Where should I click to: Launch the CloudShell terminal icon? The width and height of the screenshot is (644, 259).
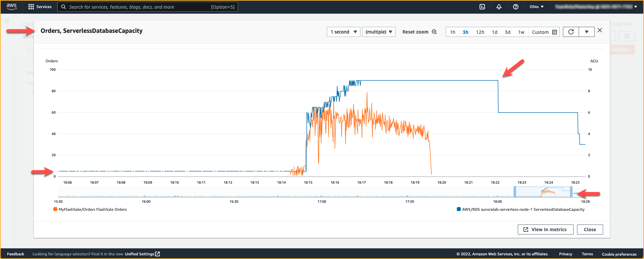coord(482,7)
